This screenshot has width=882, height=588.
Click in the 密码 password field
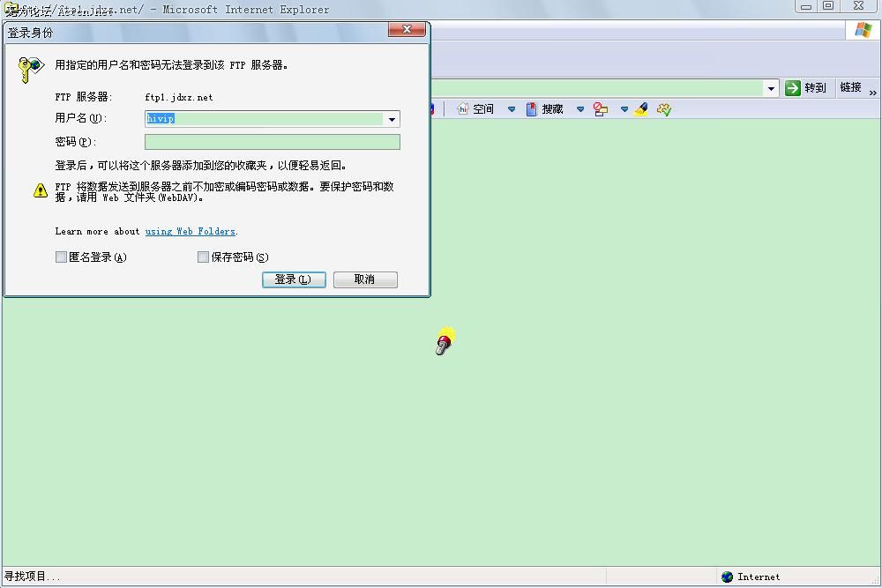273,142
